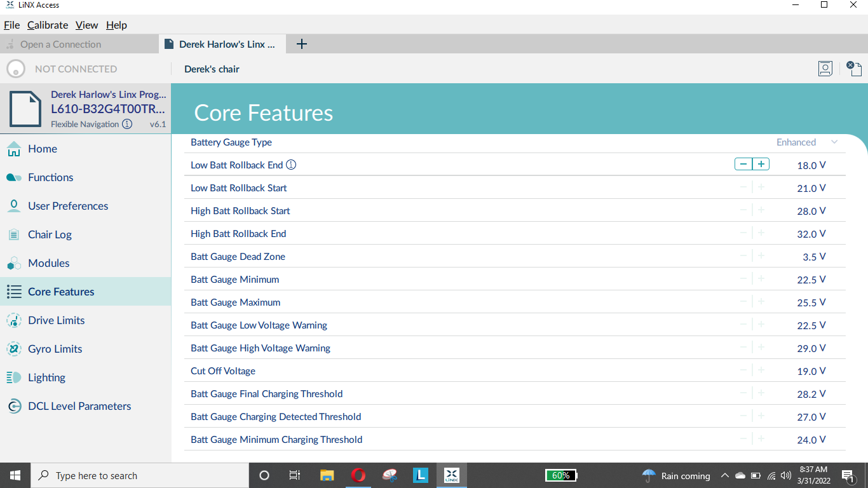Go to Drive Limits page
868x488 pixels.
(x=56, y=320)
